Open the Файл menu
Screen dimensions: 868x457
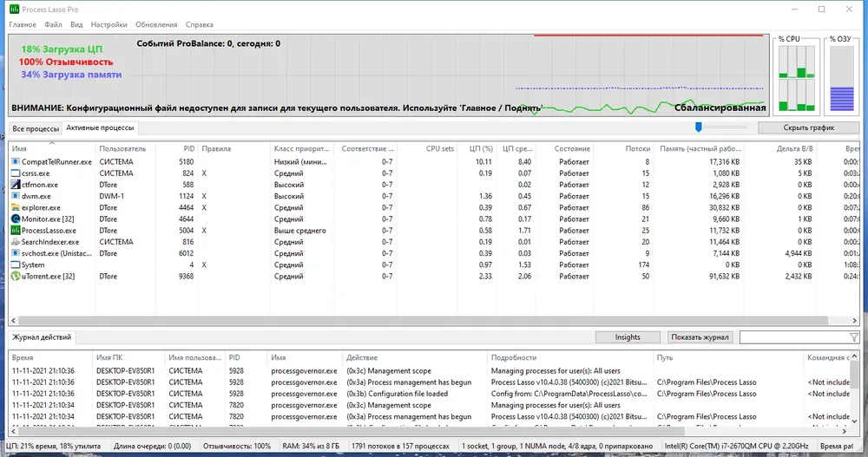[x=53, y=24]
